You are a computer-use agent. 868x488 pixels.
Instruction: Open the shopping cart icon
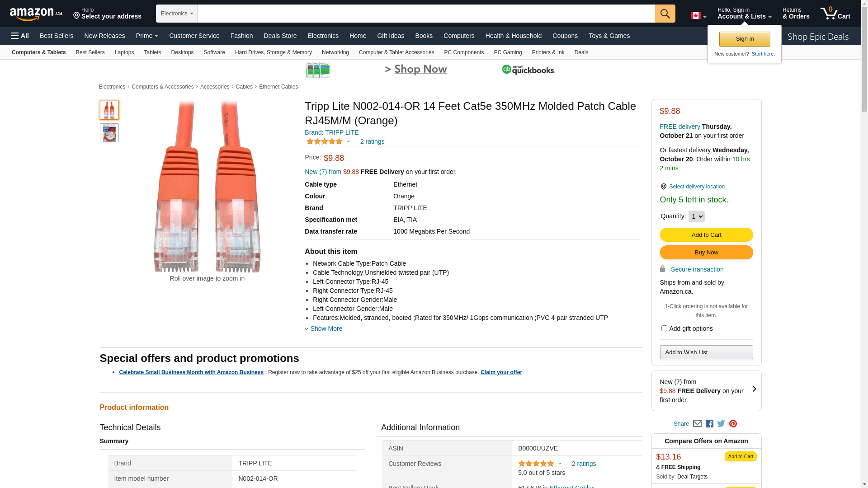[835, 14]
